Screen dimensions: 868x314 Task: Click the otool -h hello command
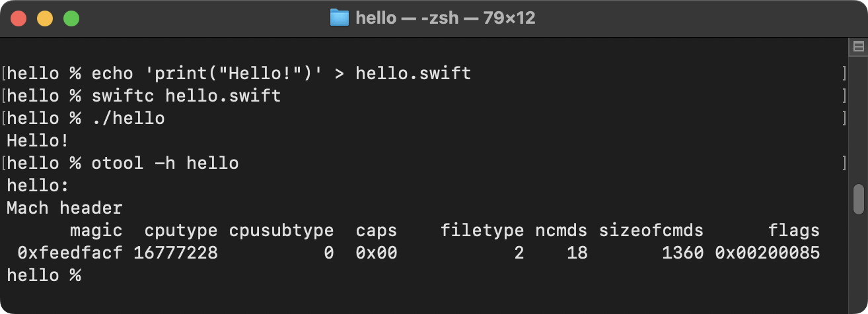[165, 163]
